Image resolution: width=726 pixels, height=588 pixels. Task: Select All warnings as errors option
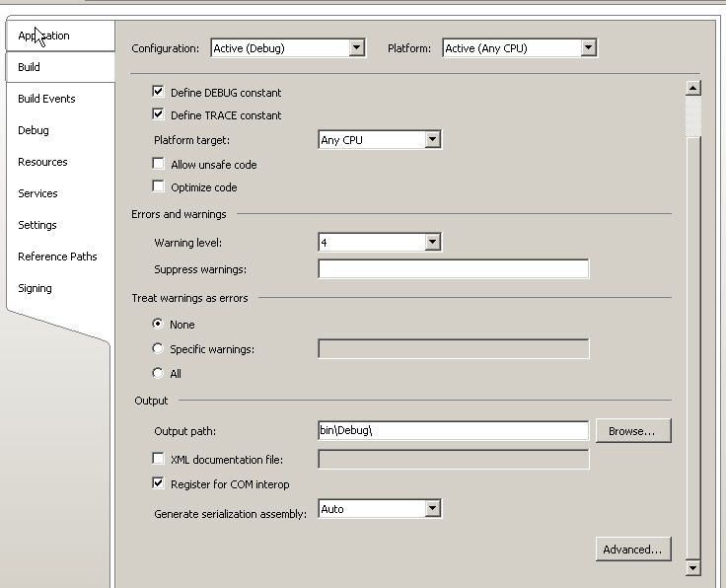coord(158,373)
